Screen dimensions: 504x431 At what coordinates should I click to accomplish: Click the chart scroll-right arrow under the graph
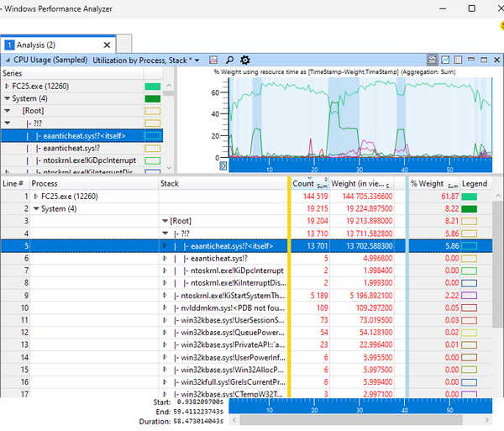[223, 166]
